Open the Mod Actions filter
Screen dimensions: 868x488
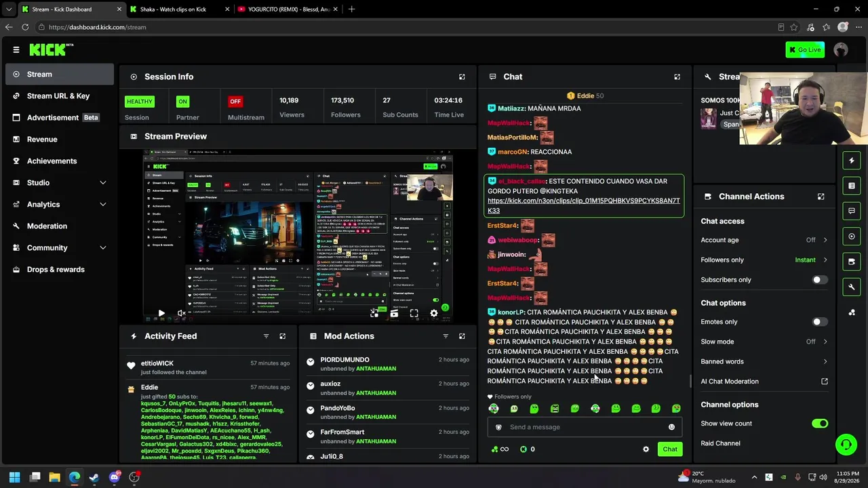pos(446,336)
